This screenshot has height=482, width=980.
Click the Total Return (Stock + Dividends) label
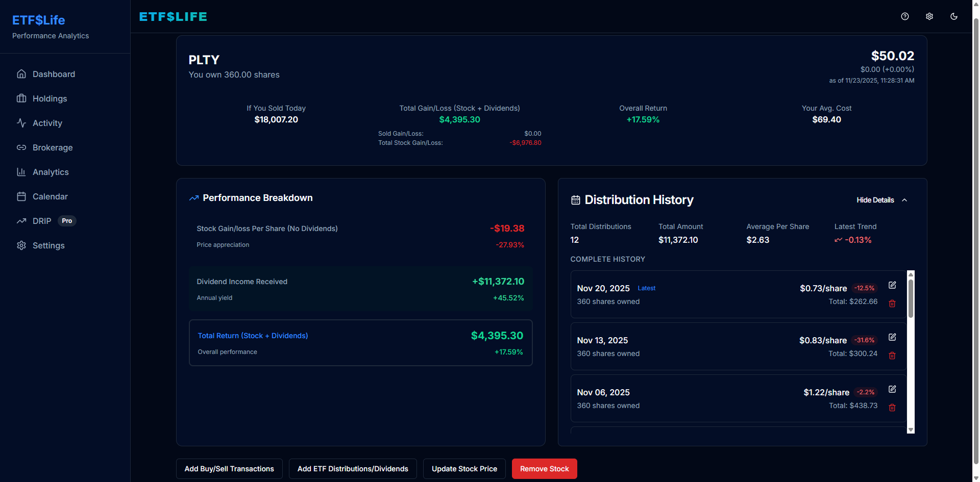coord(253,336)
